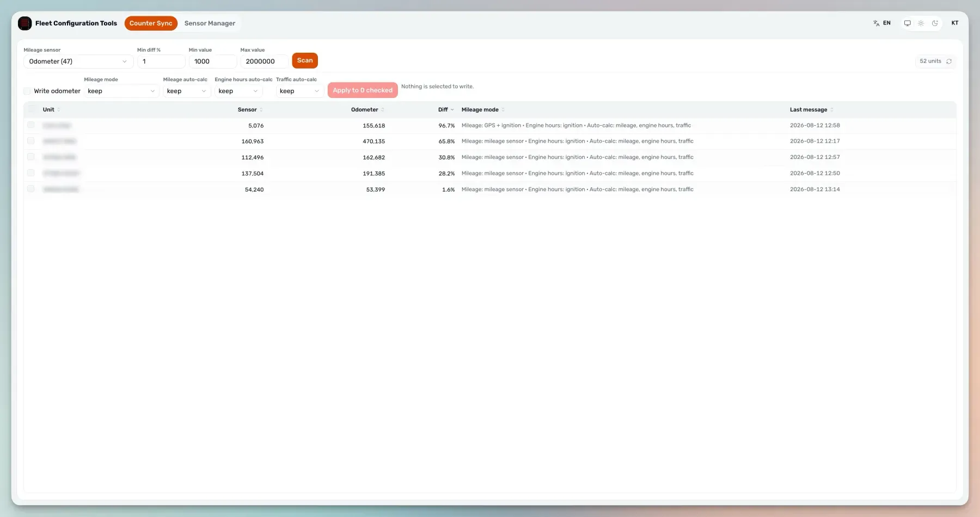
Task: Click the Min diff % input field
Action: (161, 61)
